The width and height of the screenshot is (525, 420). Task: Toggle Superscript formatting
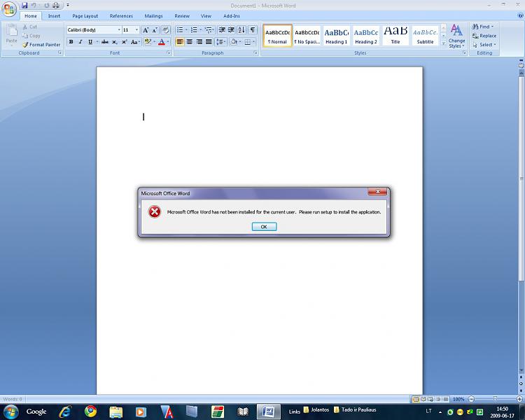coord(124,42)
